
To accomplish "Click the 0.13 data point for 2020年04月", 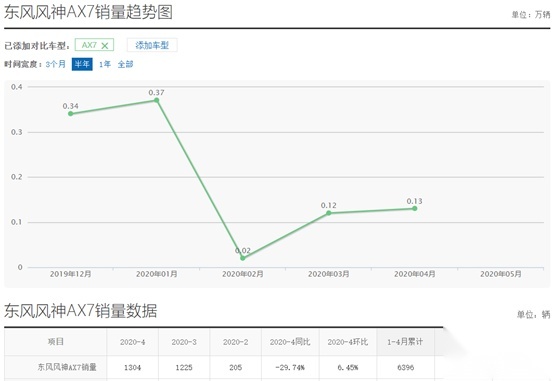I will coord(414,209).
